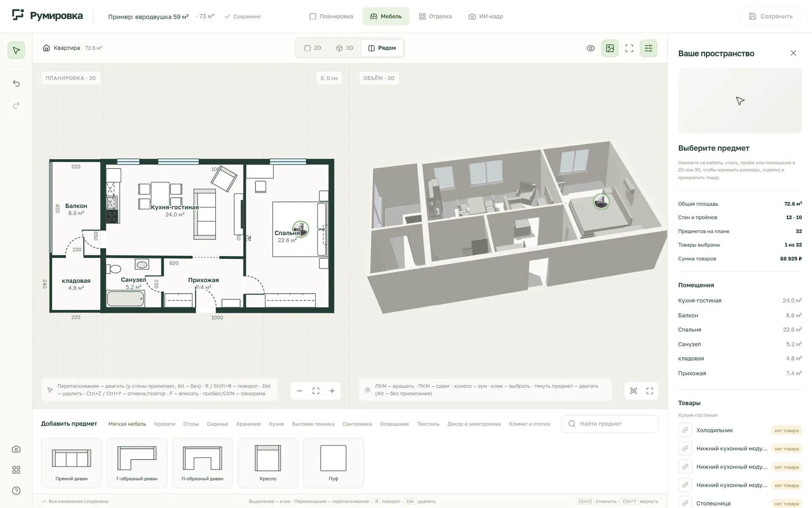Enter fullscreen using toolbar frame icon
The height and width of the screenshot is (508, 812).
[x=629, y=48]
